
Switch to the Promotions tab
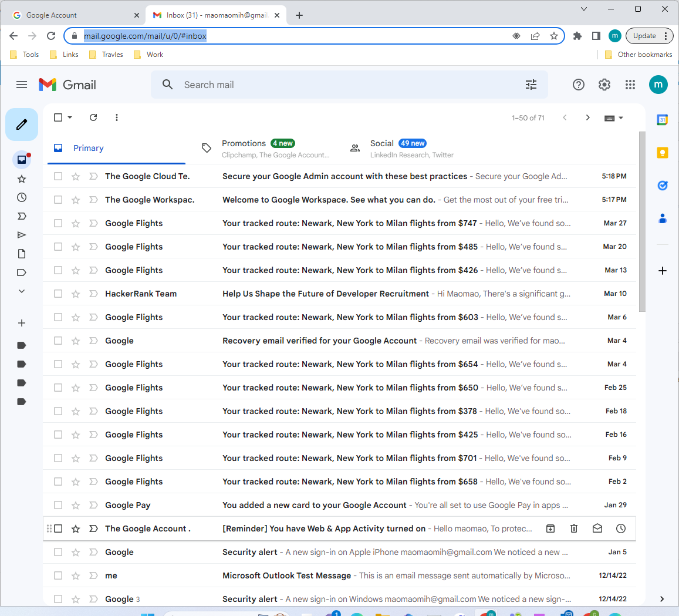coord(265,148)
